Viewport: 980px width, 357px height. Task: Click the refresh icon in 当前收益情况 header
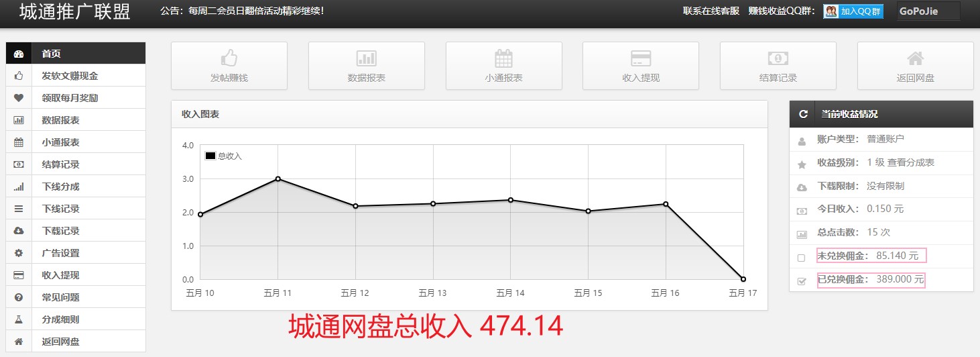pyautogui.click(x=803, y=114)
